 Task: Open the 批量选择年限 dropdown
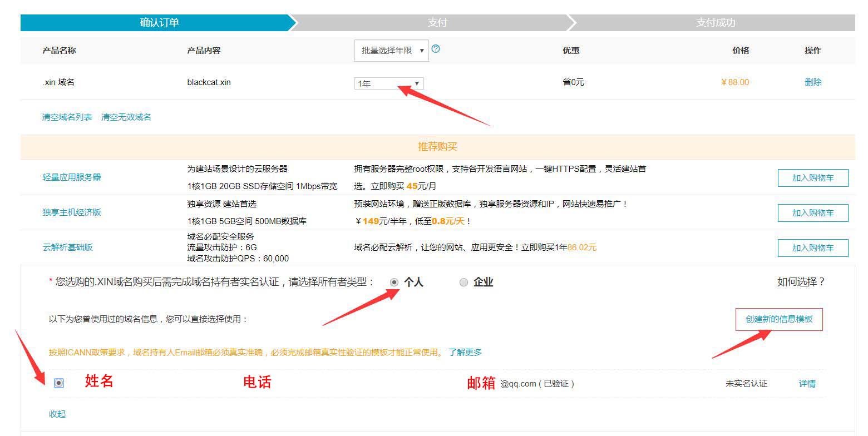[391, 51]
